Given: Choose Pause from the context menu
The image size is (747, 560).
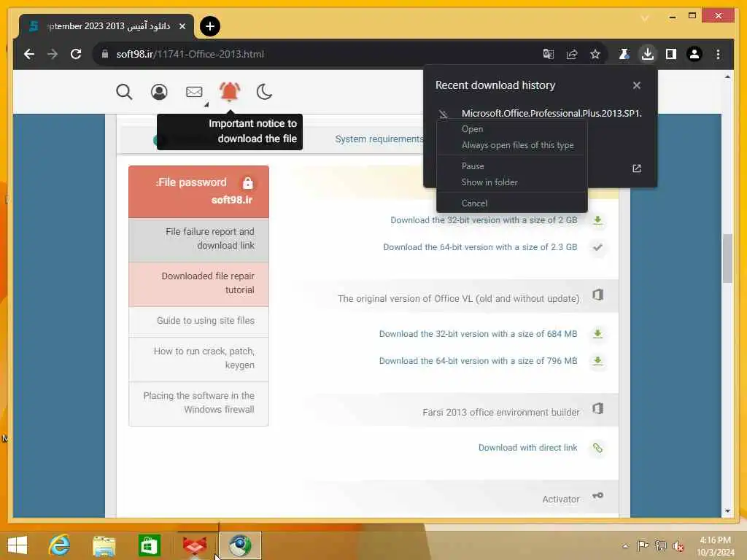Looking at the screenshot, I should click(x=473, y=166).
